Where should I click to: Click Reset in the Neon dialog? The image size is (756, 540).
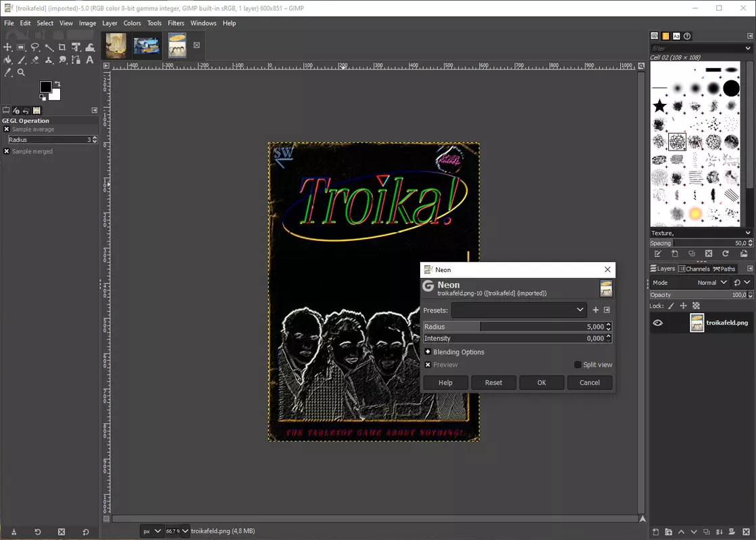tap(493, 383)
